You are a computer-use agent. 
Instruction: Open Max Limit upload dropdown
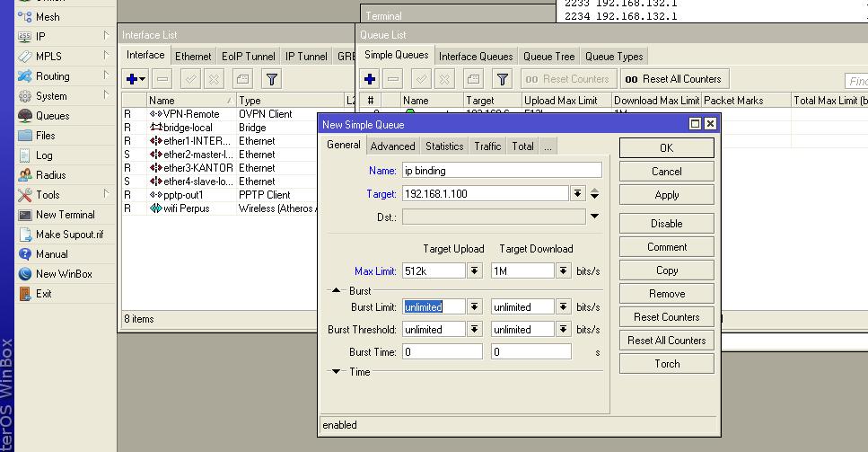[x=475, y=270]
